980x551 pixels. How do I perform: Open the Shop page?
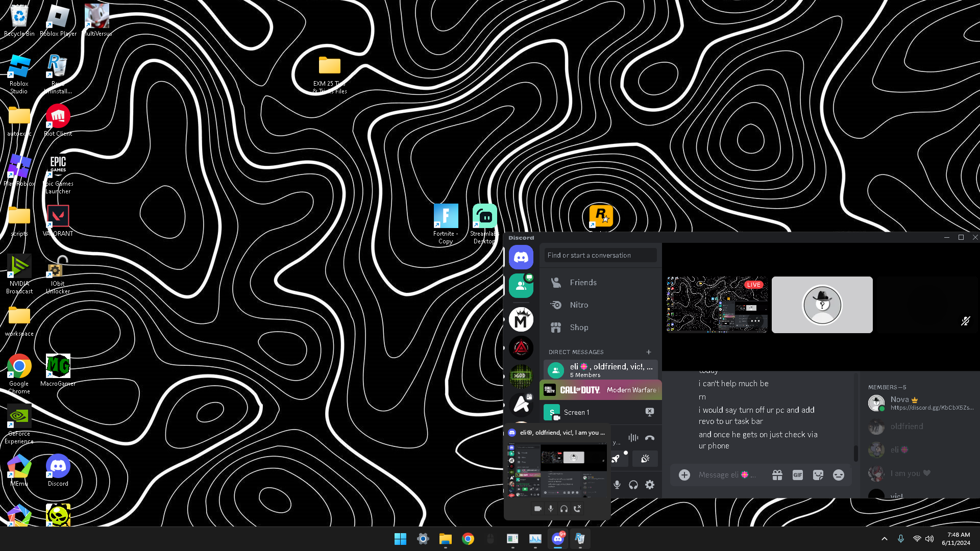click(579, 328)
